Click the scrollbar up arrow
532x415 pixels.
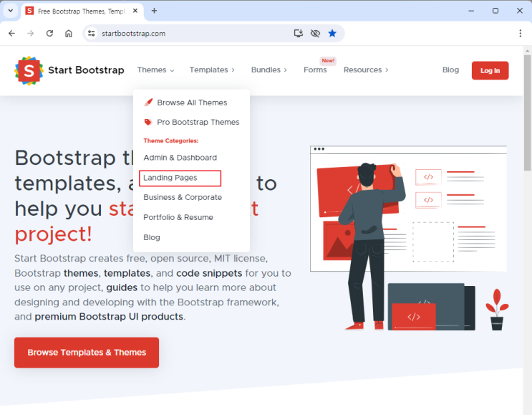click(527, 51)
